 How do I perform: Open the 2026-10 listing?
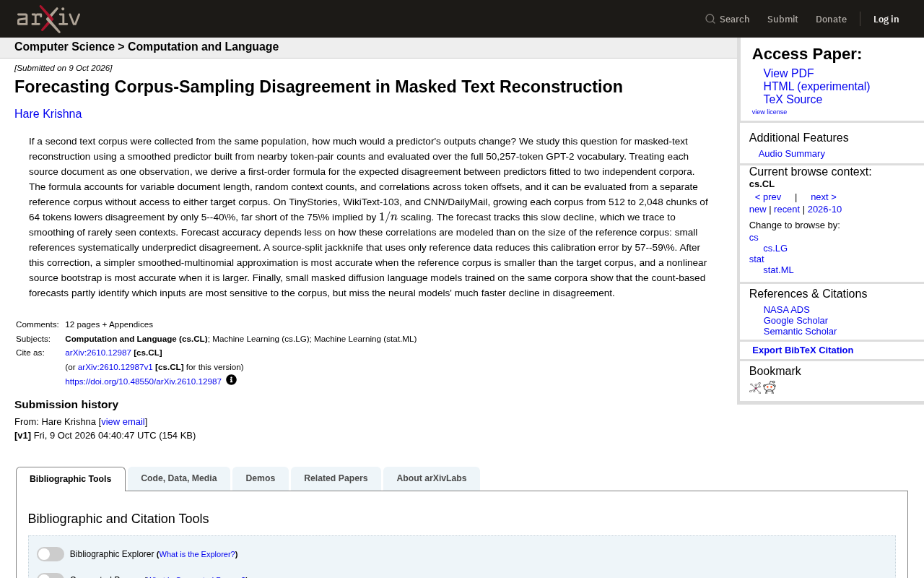[x=824, y=210]
